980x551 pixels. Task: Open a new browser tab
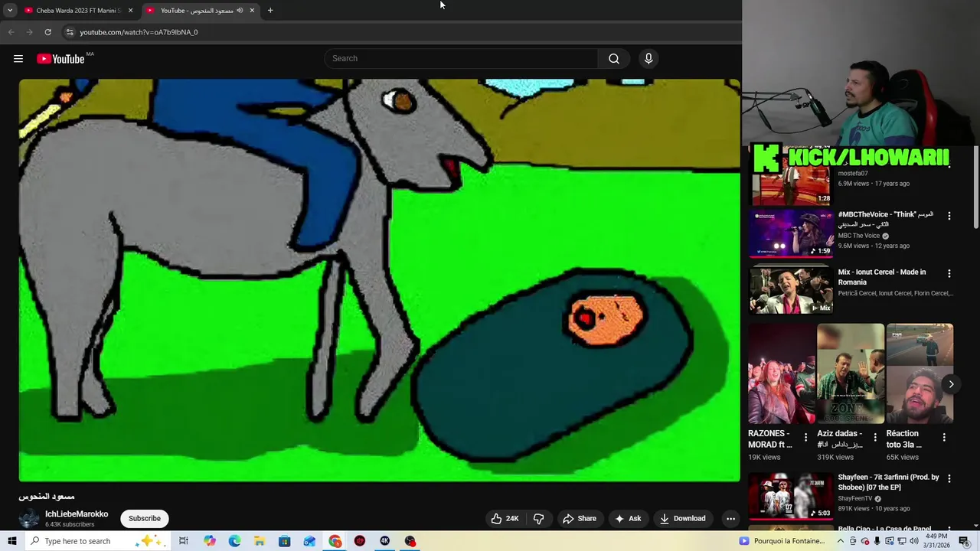[270, 11]
